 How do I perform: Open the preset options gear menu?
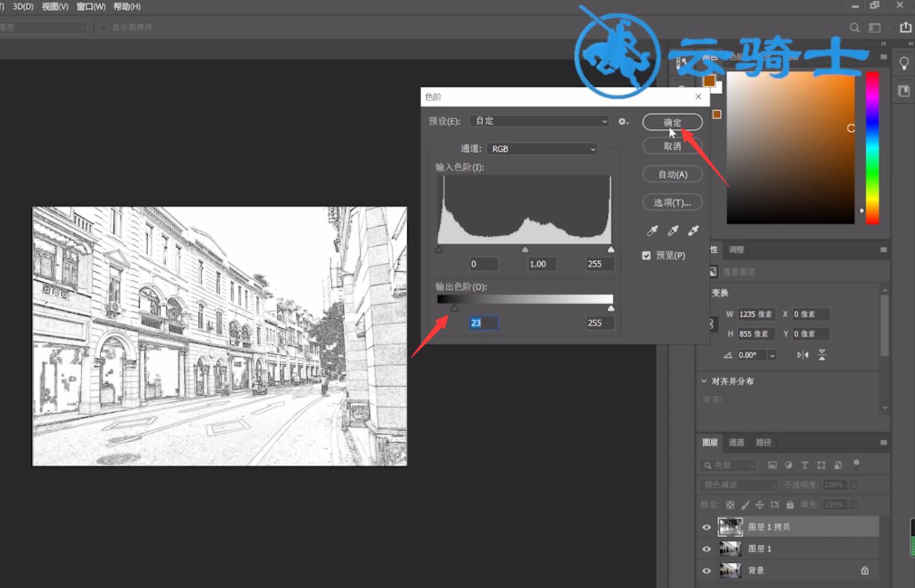pos(623,121)
